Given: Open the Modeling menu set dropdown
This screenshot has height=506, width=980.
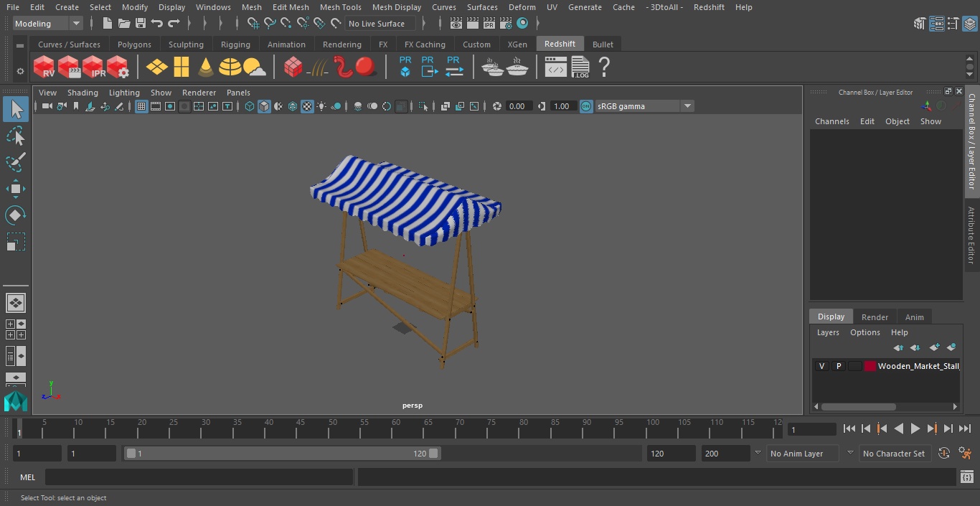Looking at the screenshot, I should pyautogui.click(x=48, y=24).
